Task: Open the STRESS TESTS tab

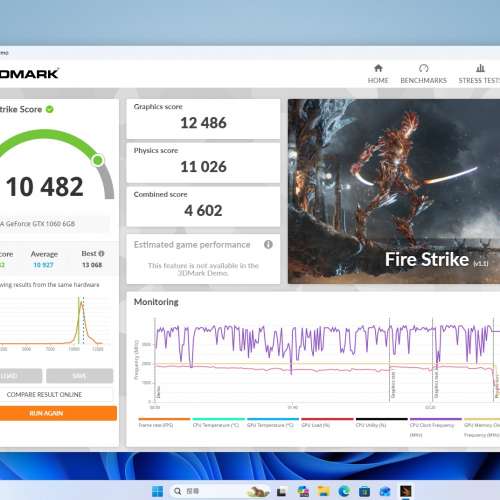Action: pyautogui.click(x=479, y=74)
